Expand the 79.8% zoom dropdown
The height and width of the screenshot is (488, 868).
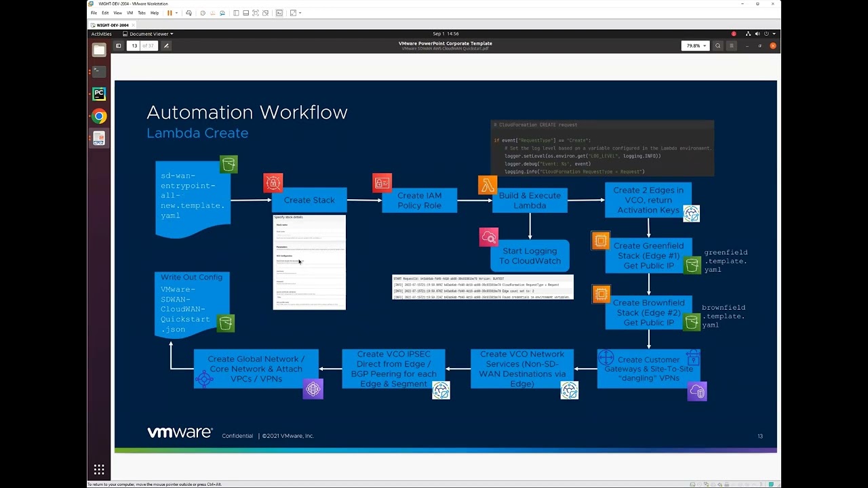(696, 46)
